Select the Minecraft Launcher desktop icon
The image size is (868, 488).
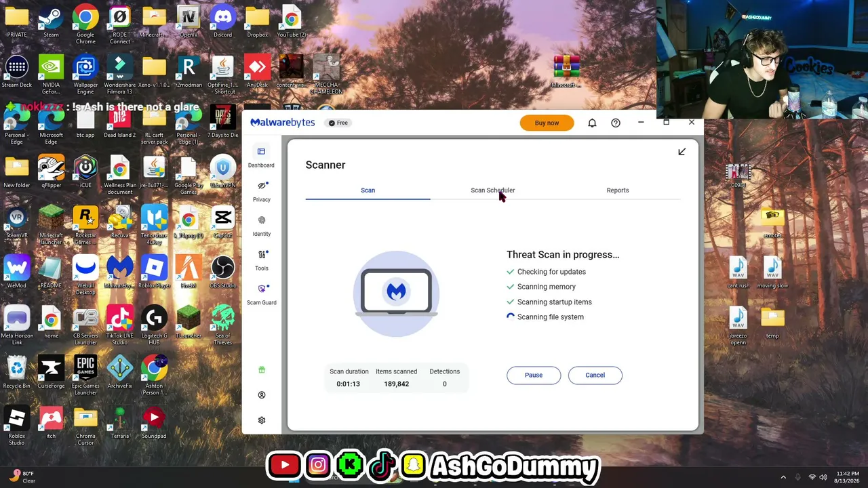point(51,226)
